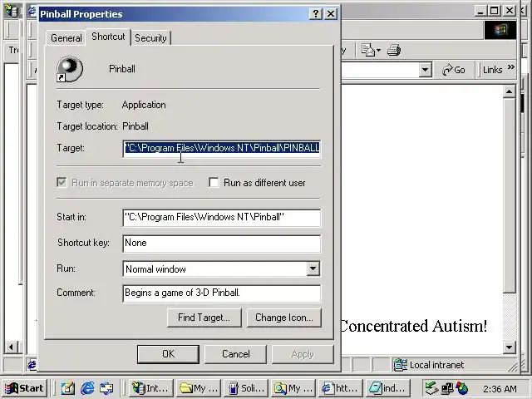Minimize the Internet Explorer window

click(480, 11)
